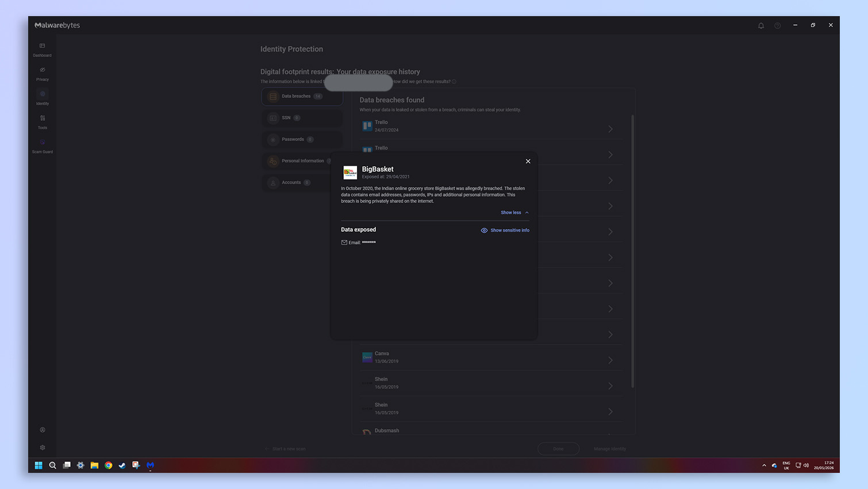Click the Data breaches found heading

point(392,100)
